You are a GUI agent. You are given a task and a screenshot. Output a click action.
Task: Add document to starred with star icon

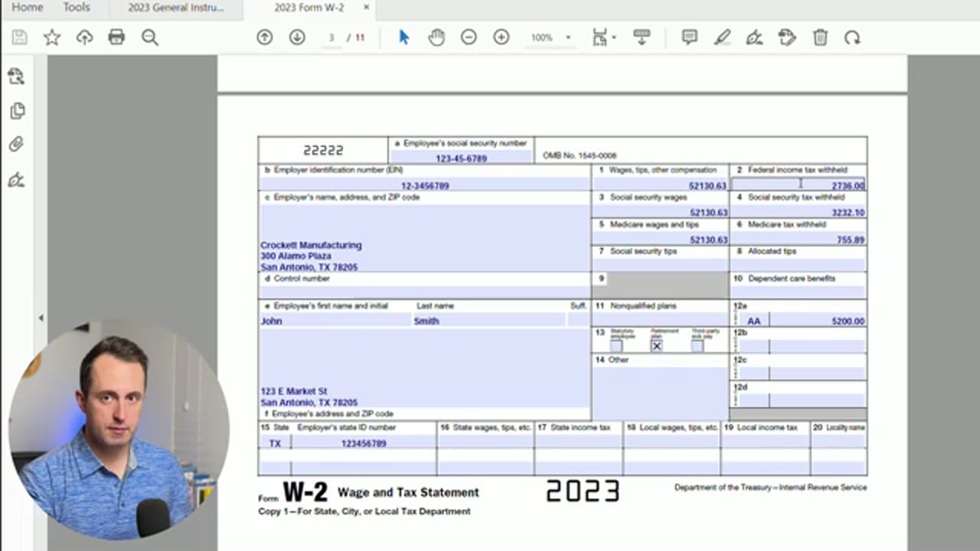tap(52, 37)
